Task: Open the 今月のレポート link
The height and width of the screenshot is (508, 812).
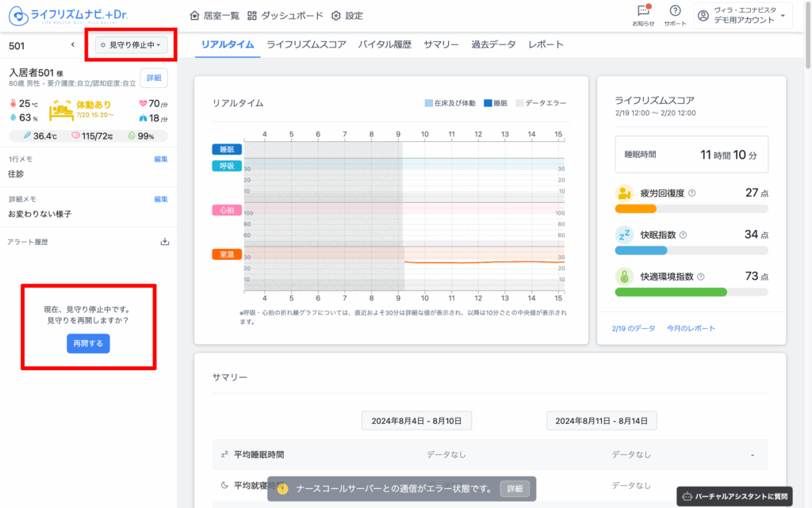Action: (691, 328)
